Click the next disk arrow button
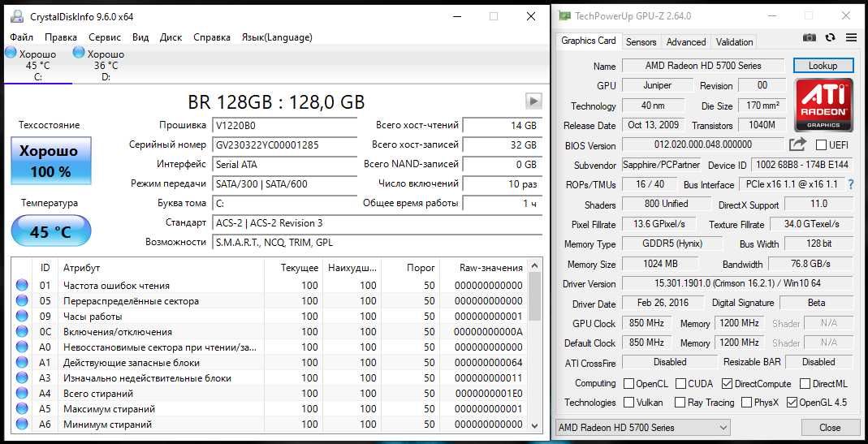The image size is (868, 444). coord(533,101)
